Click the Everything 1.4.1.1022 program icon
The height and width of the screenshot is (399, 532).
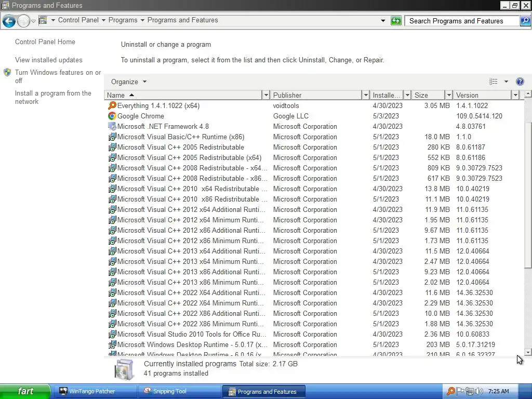[112, 105]
